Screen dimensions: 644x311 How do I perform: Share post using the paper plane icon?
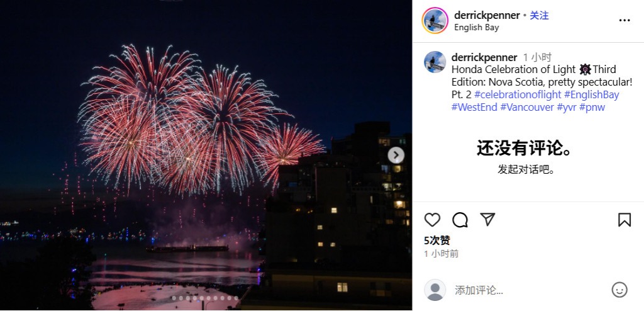click(487, 219)
